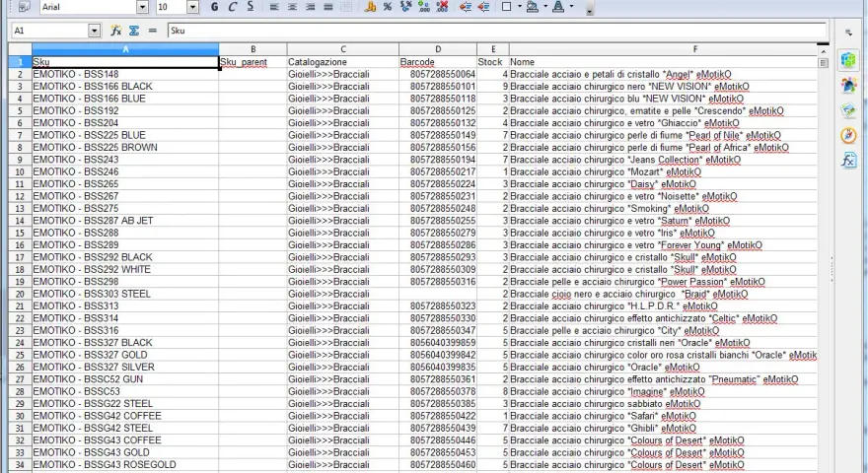Select column F header
The height and width of the screenshot is (473, 868).
(x=663, y=49)
